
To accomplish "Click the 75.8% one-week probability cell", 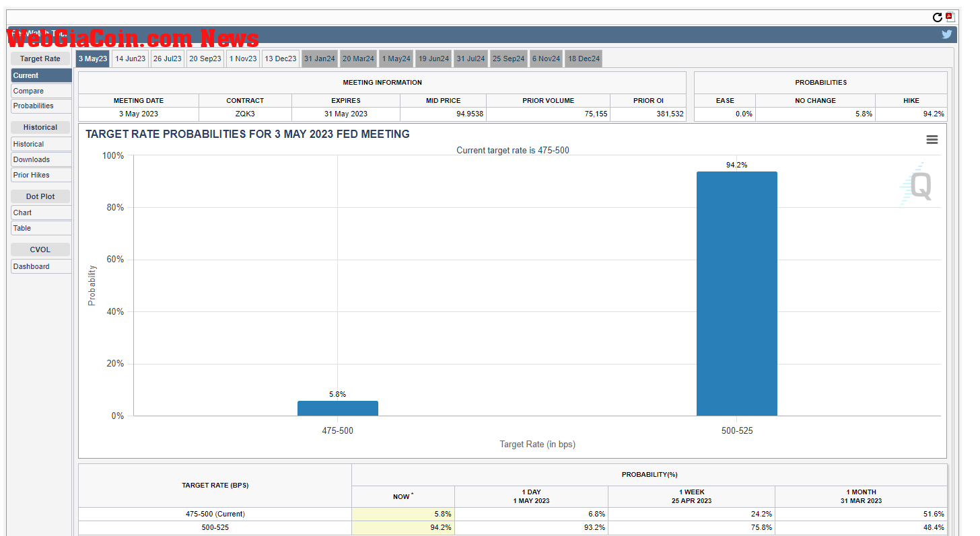I will 691,527.
